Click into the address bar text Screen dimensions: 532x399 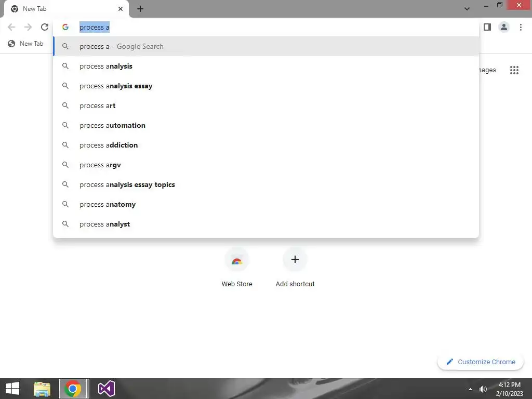click(95, 27)
